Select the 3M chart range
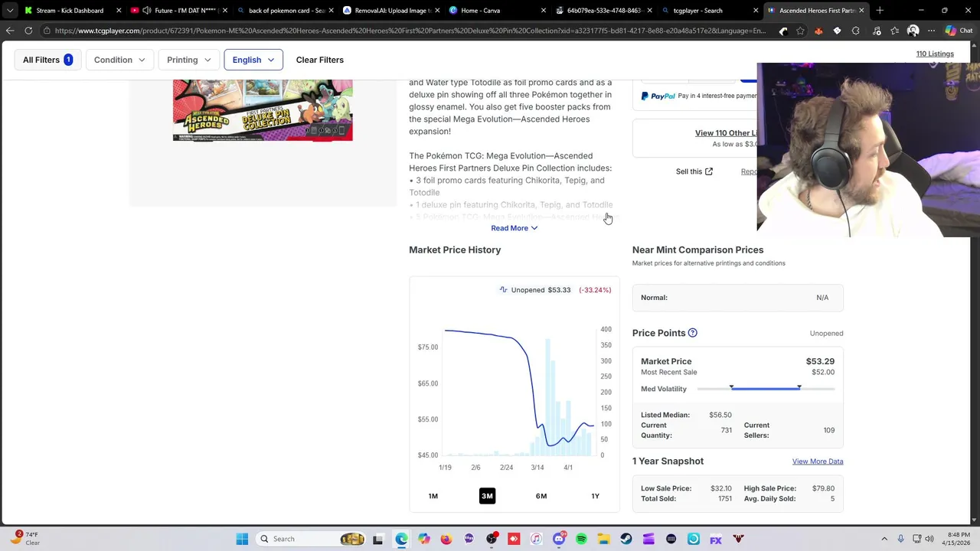Viewport: 980px width, 551px height. 487,496
